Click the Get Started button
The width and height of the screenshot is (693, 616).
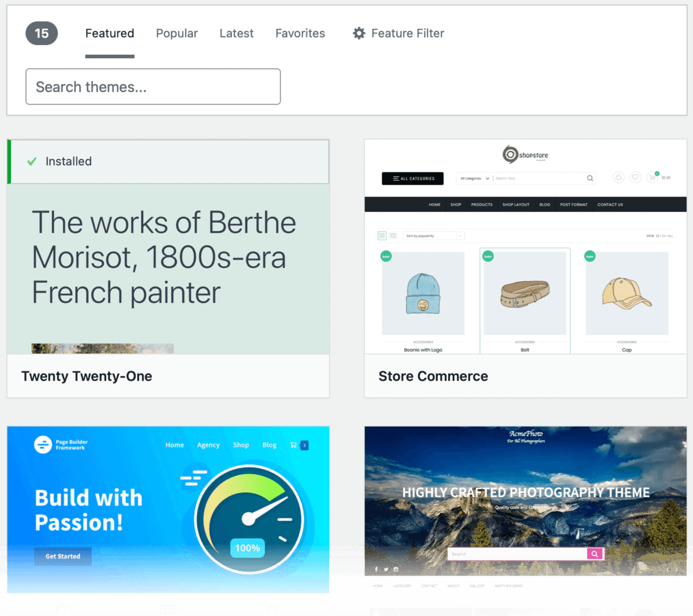pos(62,556)
